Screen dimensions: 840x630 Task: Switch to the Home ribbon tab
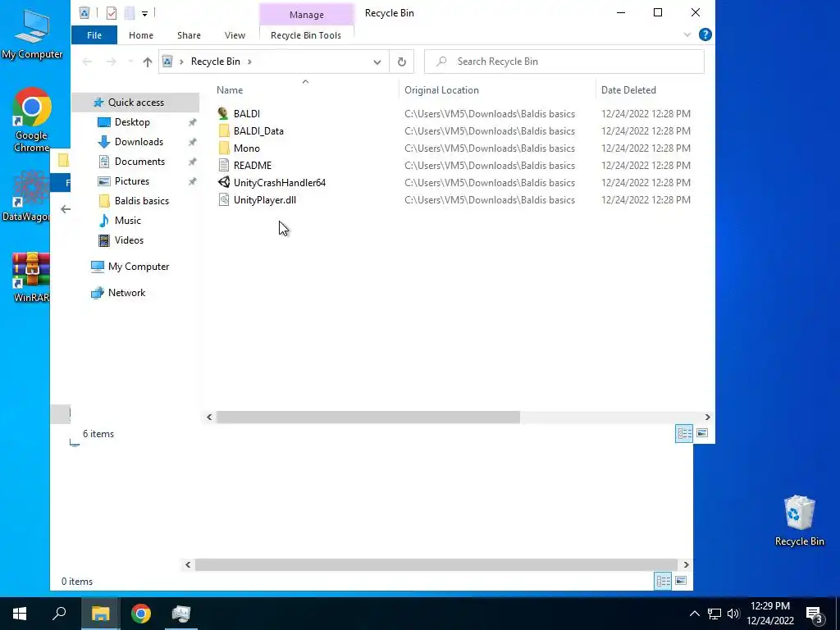point(141,35)
